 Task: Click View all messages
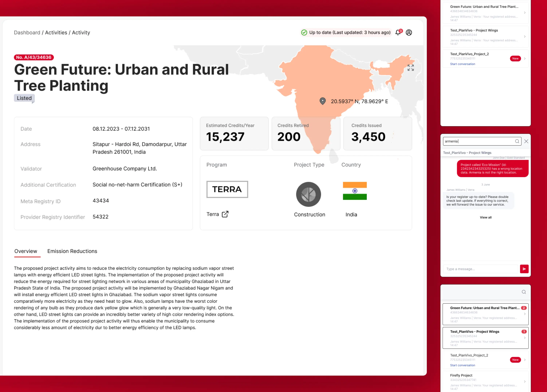[485, 217]
